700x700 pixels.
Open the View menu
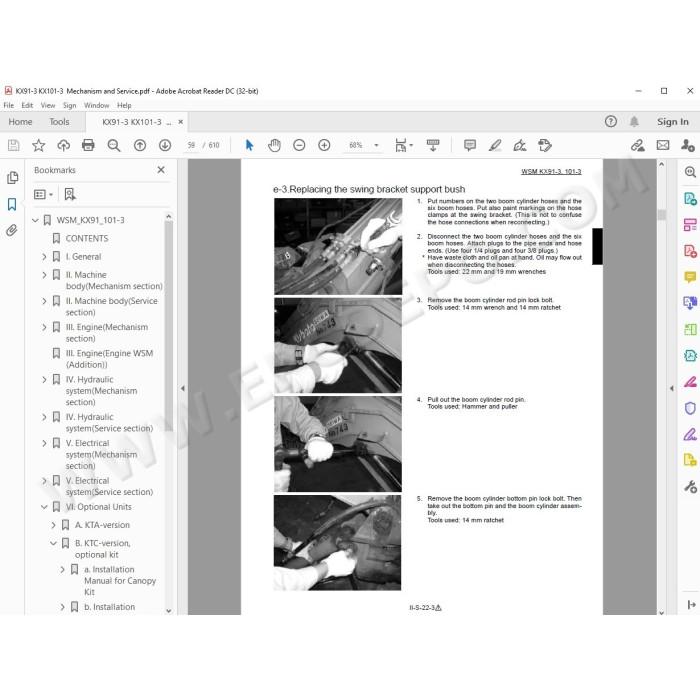click(x=48, y=105)
